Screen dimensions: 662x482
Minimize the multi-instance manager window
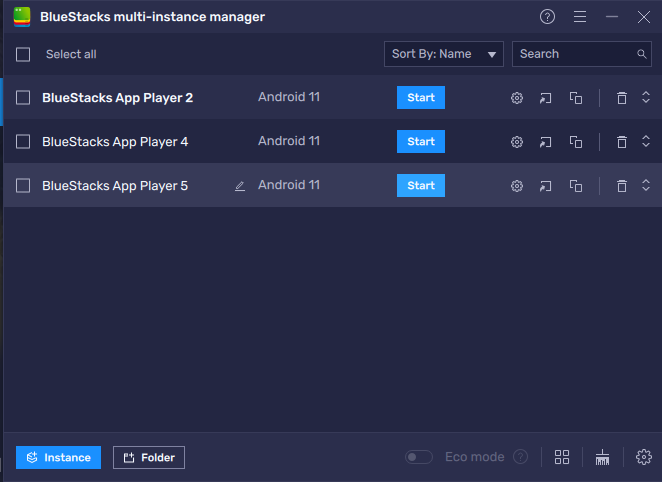pyautogui.click(x=612, y=17)
